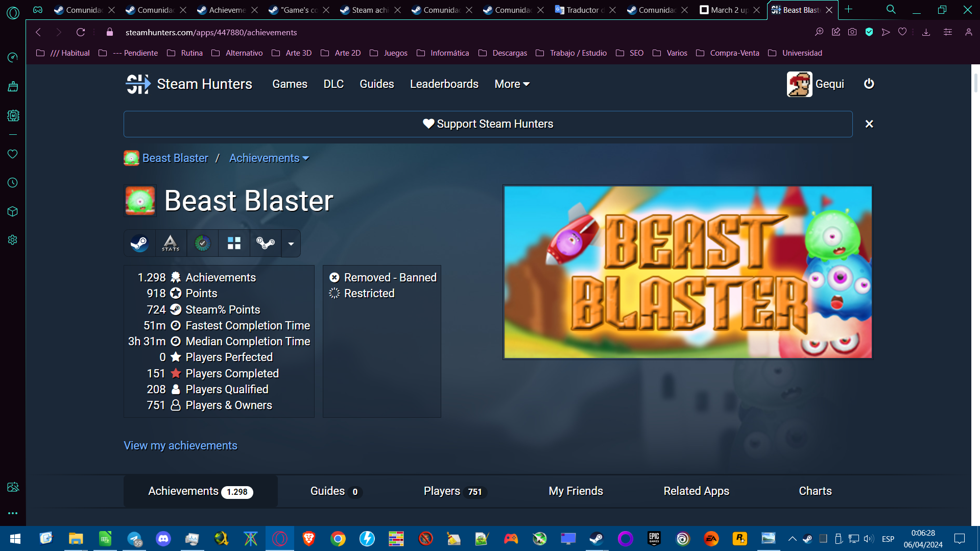Open the Leaderboards menu item
The width and height of the screenshot is (980, 551).
click(x=444, y=84)
